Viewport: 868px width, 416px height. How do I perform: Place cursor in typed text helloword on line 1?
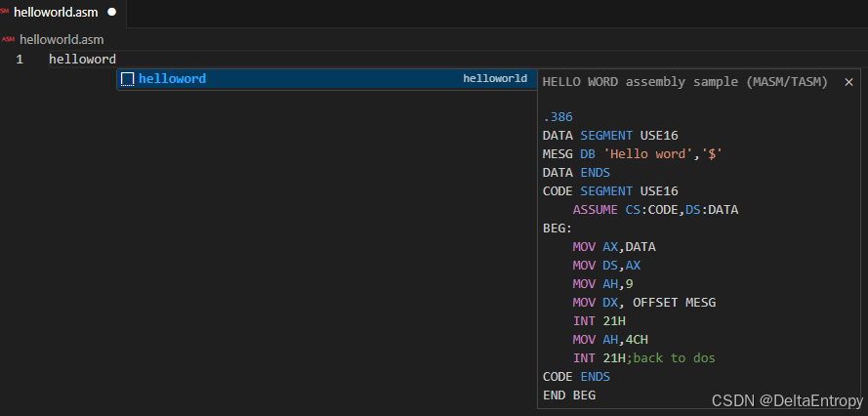tap(82, 60)
